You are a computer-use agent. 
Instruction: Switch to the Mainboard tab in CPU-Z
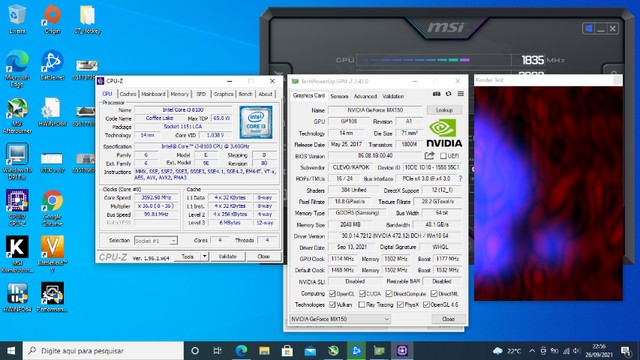coord(153,94)
